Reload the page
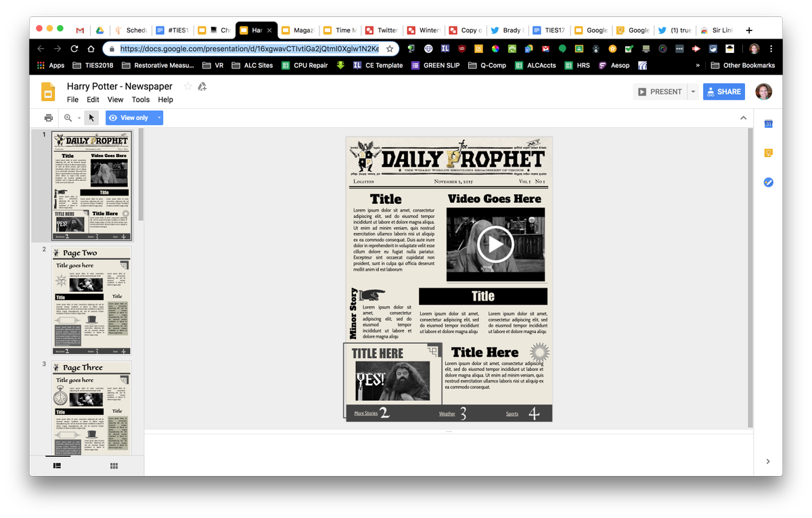This screenshot has width=812, height=518. tap(74, 49)
